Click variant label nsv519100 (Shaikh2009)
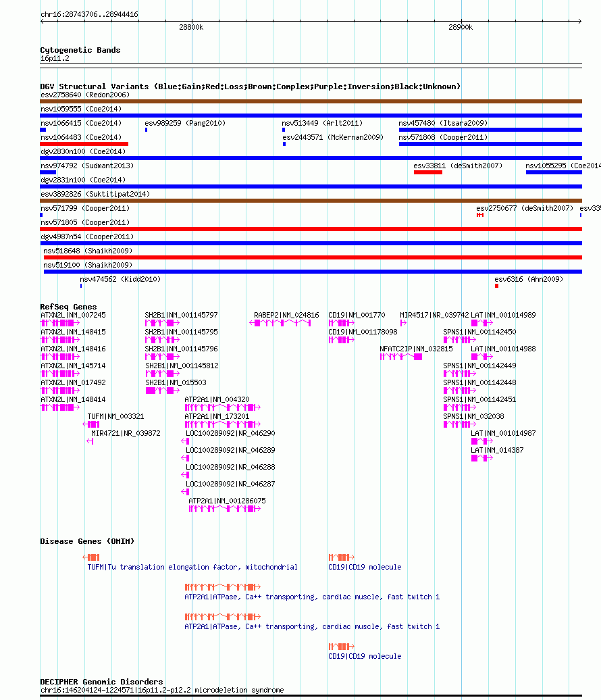This screenshot has height=700, width=601. pos(88,265)
